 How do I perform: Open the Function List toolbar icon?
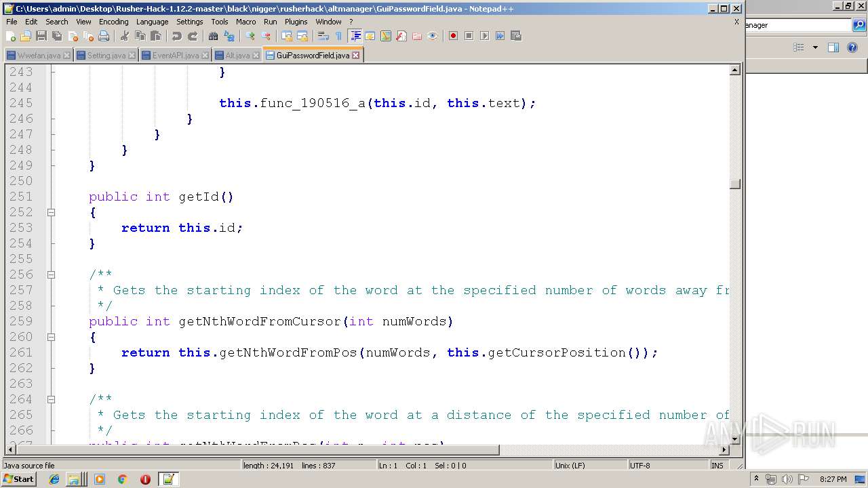click(x=401, y=36)
